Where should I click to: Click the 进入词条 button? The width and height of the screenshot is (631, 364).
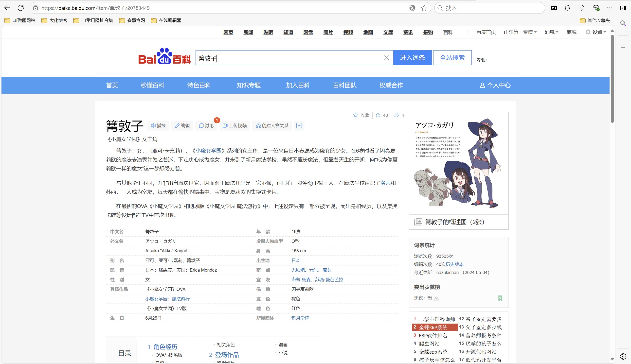[x=412, y=58]
